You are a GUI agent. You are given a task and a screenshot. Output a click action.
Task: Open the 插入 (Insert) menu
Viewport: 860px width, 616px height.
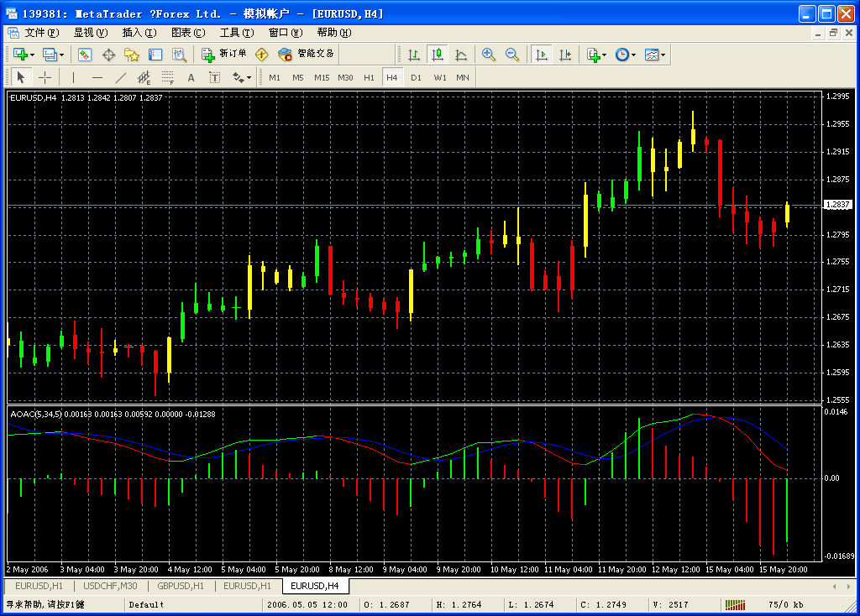pos(139,33)
